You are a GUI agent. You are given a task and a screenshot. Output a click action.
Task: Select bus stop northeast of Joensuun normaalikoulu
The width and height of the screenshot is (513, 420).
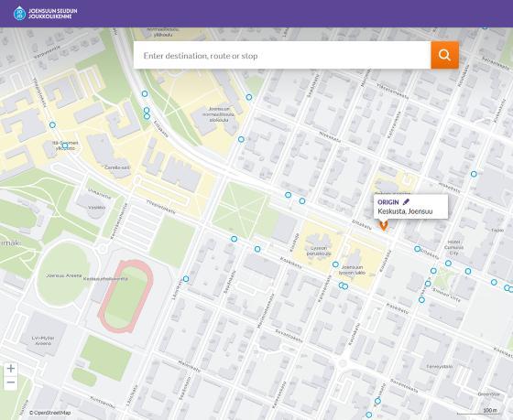[x=249, y=97]
